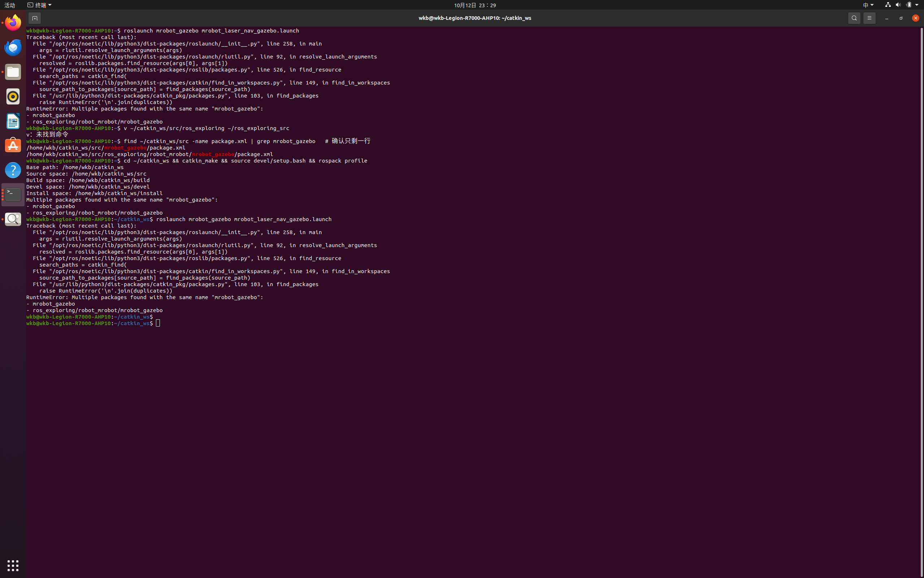
Task: Open the terminal search tool
Action: coord(854,18)
